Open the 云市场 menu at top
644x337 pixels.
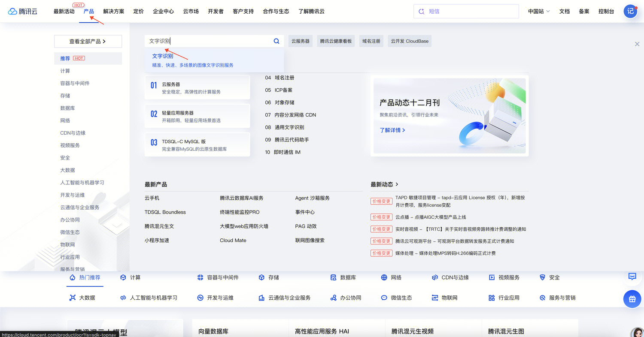(x=190, y=12)
